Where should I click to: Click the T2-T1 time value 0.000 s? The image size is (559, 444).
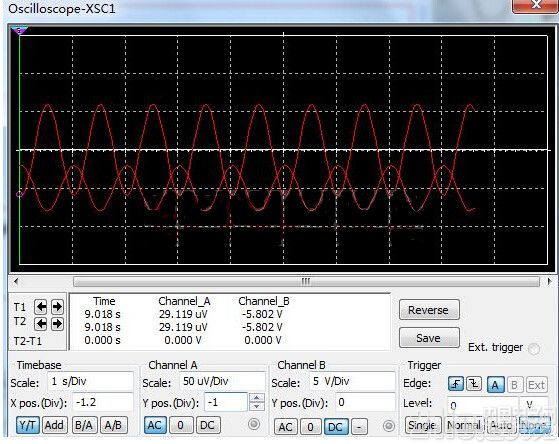[103, 340]
